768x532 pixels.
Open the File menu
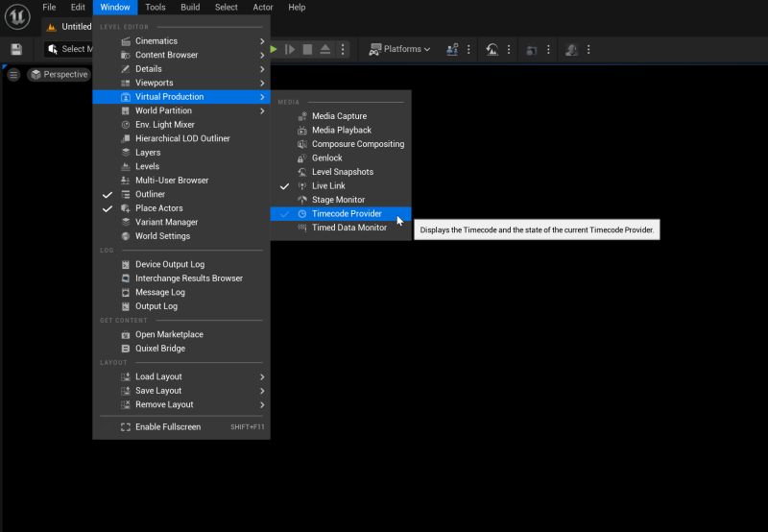49,8
